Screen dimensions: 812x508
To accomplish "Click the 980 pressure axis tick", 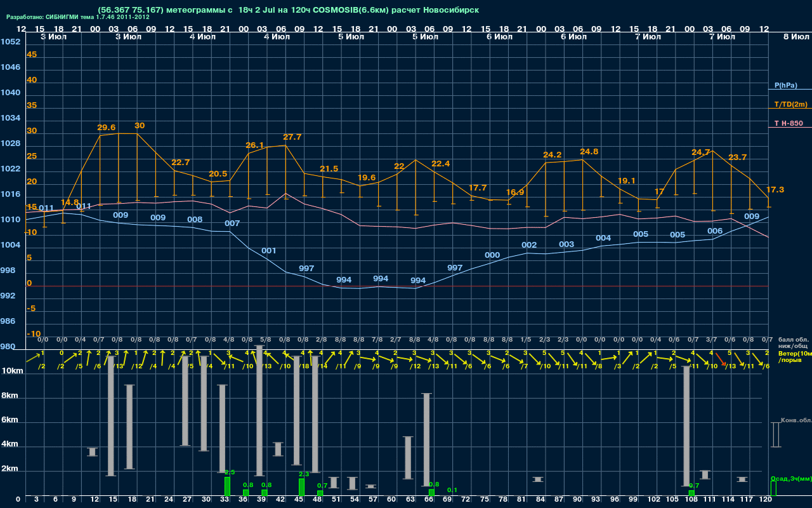I will (8, 347).
